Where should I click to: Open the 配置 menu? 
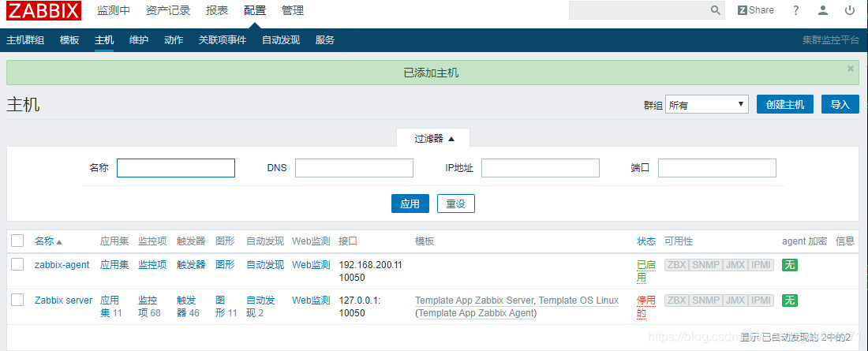(x=255, y=10)
